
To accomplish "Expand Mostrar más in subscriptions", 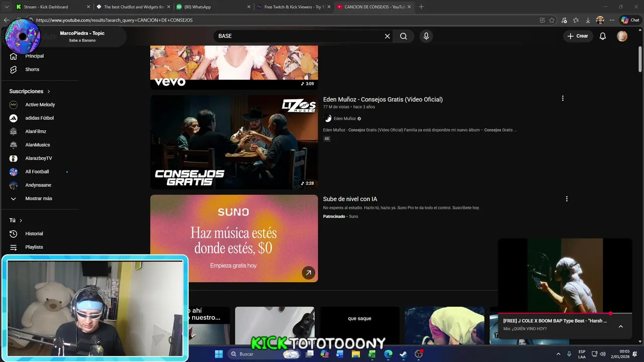I will [x=39, y=199].
